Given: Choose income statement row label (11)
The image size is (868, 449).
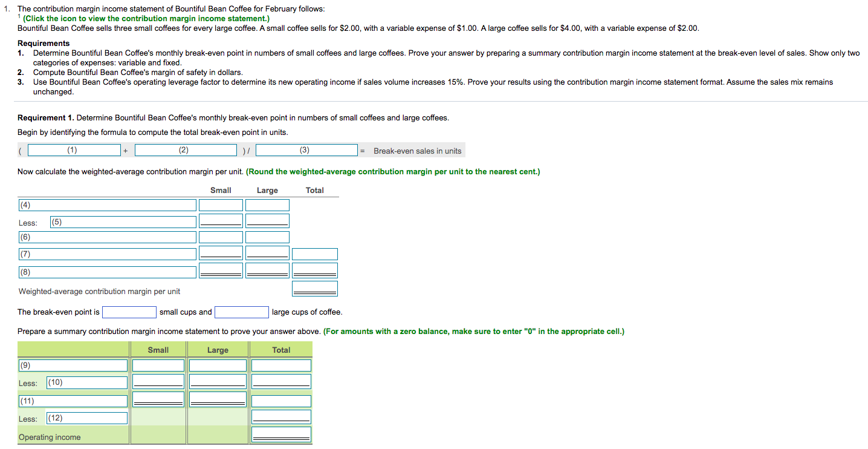Looking at the screenshot, I should [x=73, y=401].
